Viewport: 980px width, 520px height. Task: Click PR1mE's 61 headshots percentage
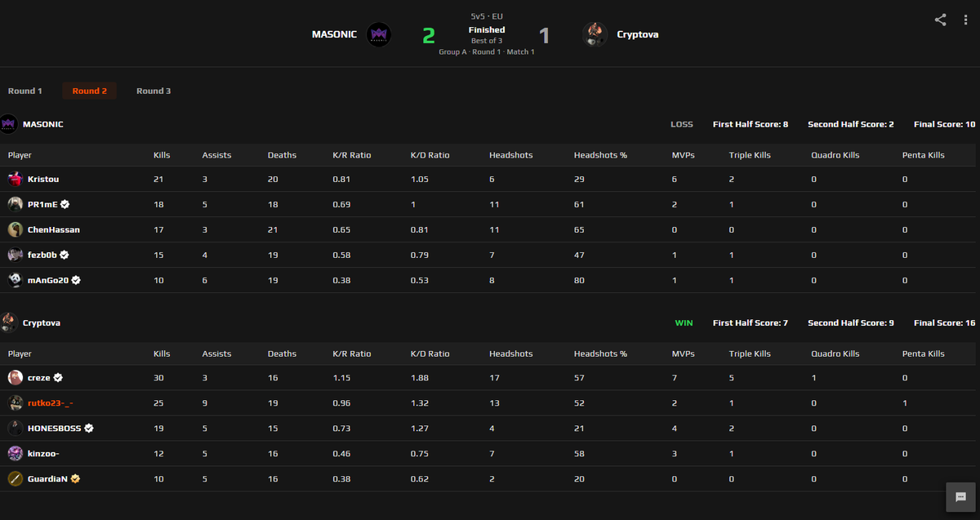[x=579, y=204]
